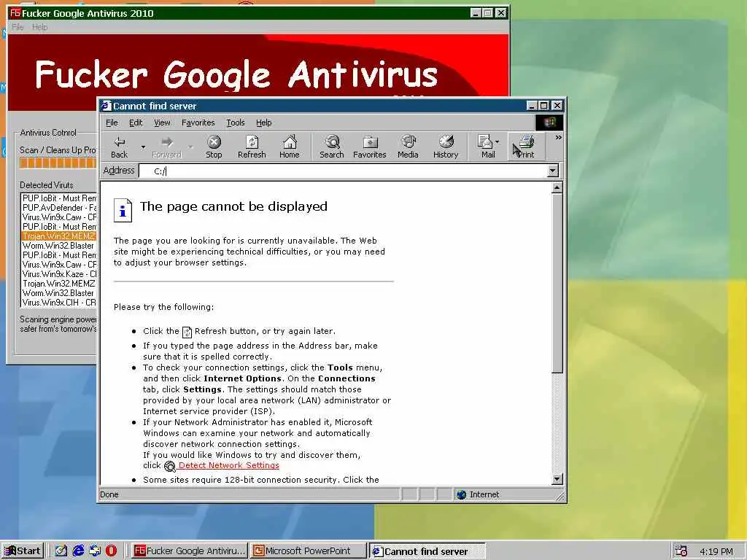Open the antivirus window File menu
This screenshot has height=560, width=747.
[18, 27]
